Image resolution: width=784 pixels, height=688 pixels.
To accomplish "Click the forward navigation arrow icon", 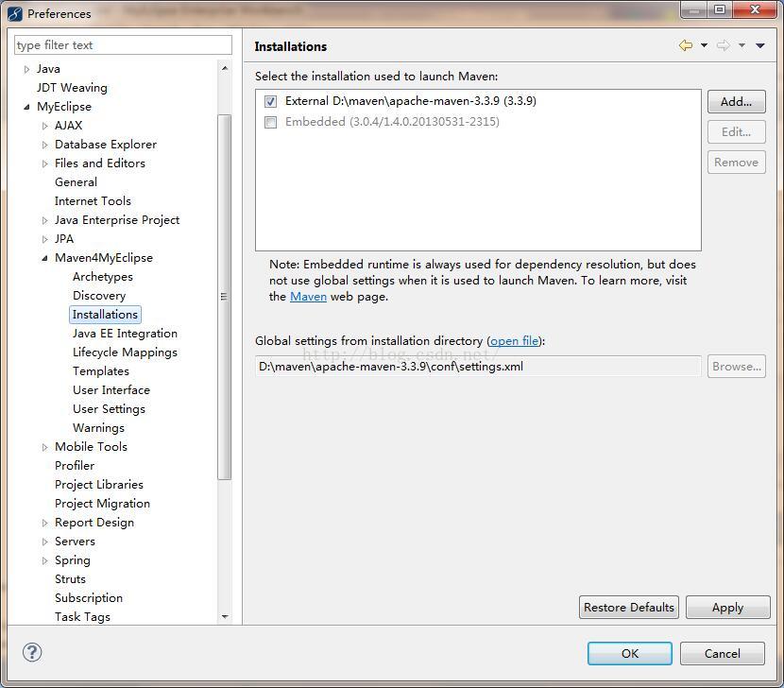I will [x=723, y=45].
